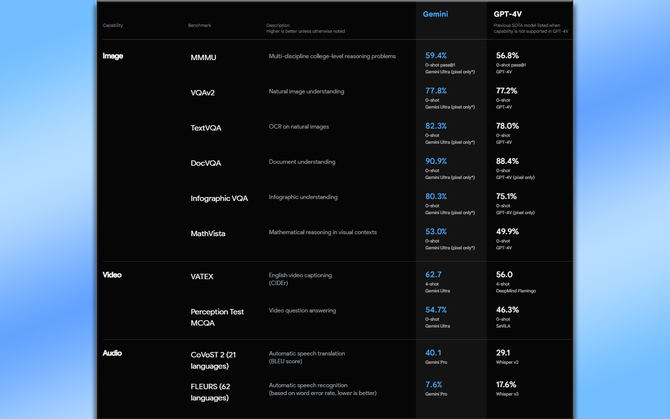Screen dimensions: 670x419
Task: Click the GPT-4V column header
Action: pos(508,14)
